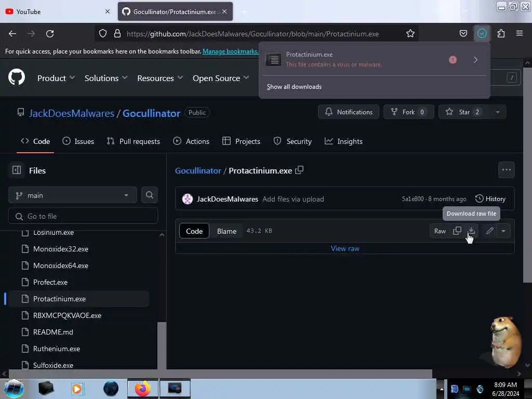
Task: Open the Insights tab
Action: pos(343,141)
